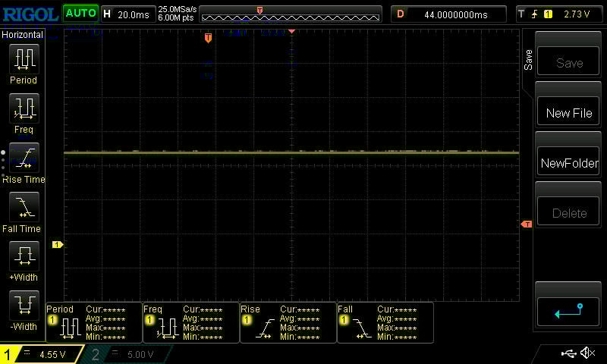Choose the Fall Time measurement icon
This screenshot has width=607, height=364.
[x=24, y=207]
